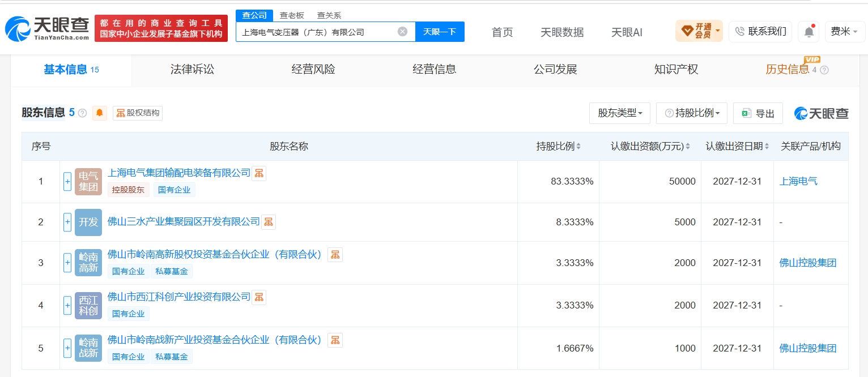
Task: Open equity structure icon for 佛山市岭南高新股权投资基金合伙企业
Action: (x=335, y=255)
